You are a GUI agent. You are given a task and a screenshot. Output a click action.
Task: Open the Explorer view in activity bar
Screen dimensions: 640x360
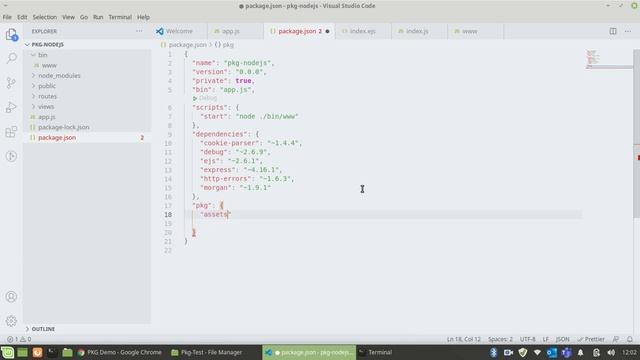click(11, 35)
